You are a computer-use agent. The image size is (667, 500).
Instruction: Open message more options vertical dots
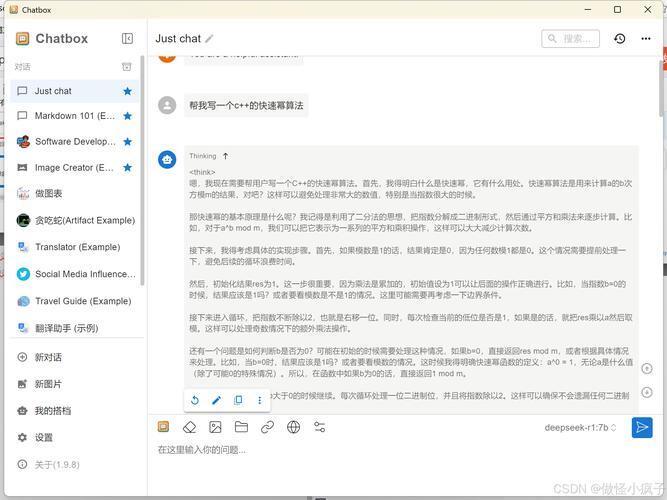[x=259, y=400]
